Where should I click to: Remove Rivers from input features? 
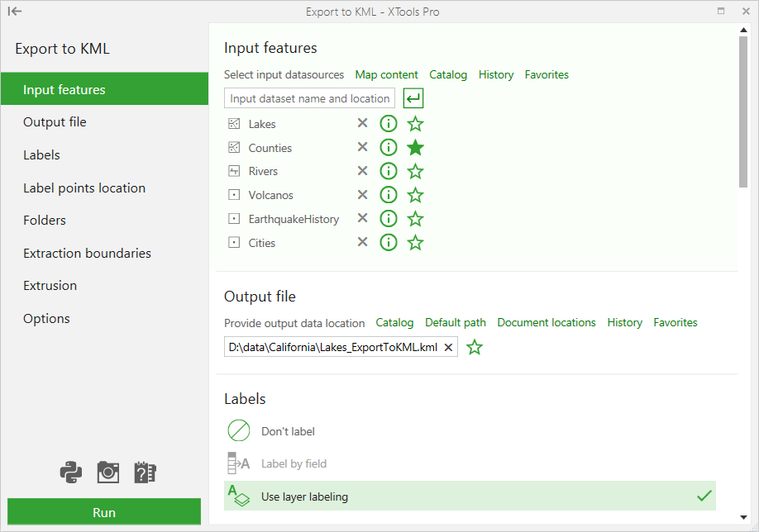point(361,171)
